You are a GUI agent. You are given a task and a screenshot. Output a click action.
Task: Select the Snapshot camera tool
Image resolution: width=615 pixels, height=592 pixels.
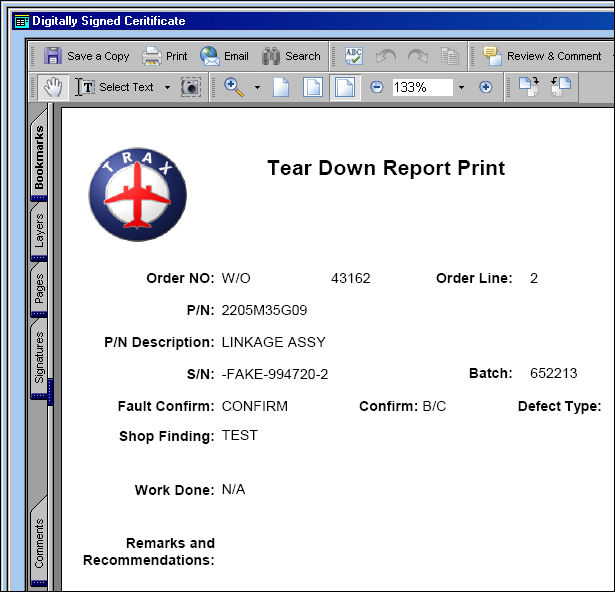[191, 87]
